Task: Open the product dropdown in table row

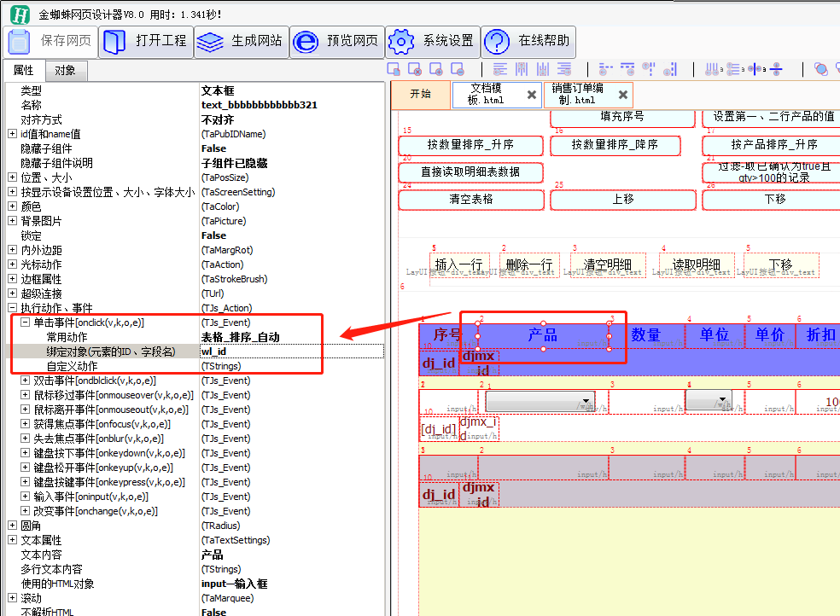Action: coord(540,400)
